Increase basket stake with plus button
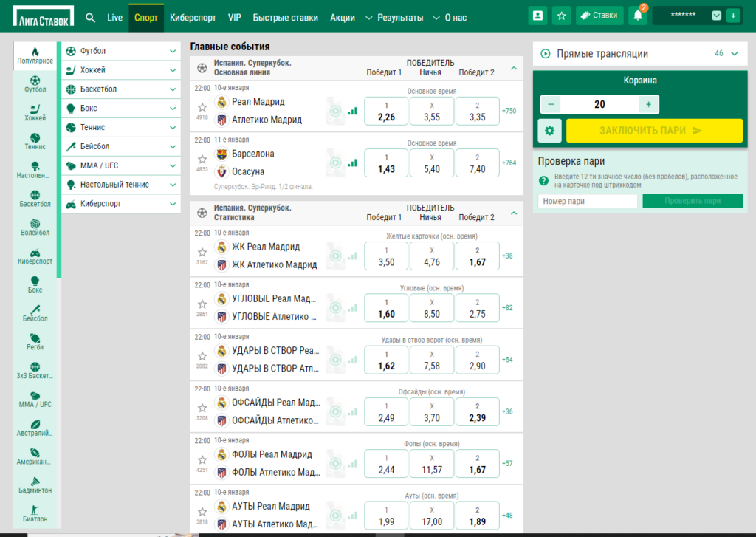 (648, 104)
